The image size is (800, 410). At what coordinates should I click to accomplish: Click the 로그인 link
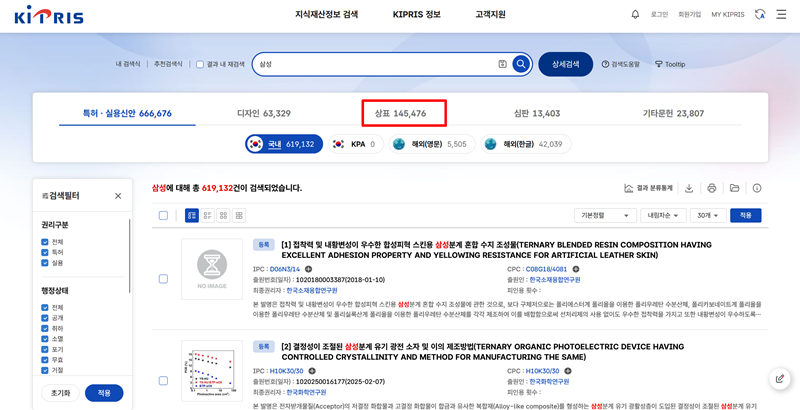(x=659, y=14)
